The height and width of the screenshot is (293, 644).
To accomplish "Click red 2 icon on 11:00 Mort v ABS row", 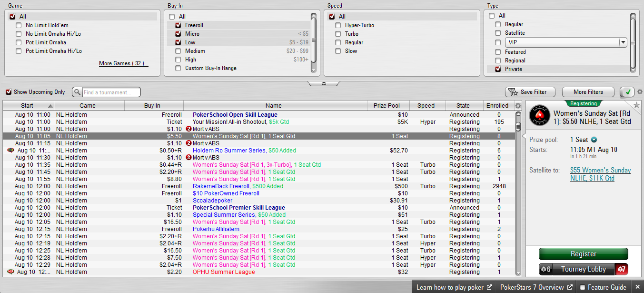I will (x=188, y=129).
